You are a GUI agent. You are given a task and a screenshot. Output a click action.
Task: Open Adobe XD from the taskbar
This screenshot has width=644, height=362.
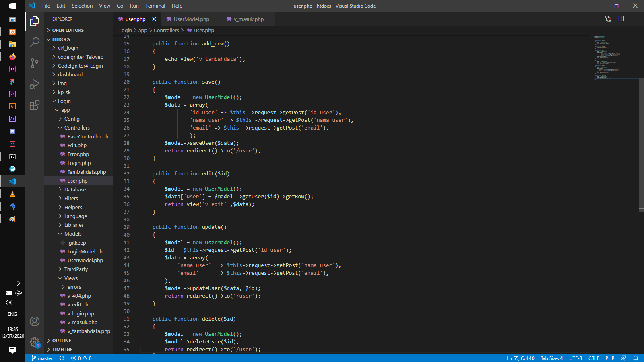click(12, 69)
